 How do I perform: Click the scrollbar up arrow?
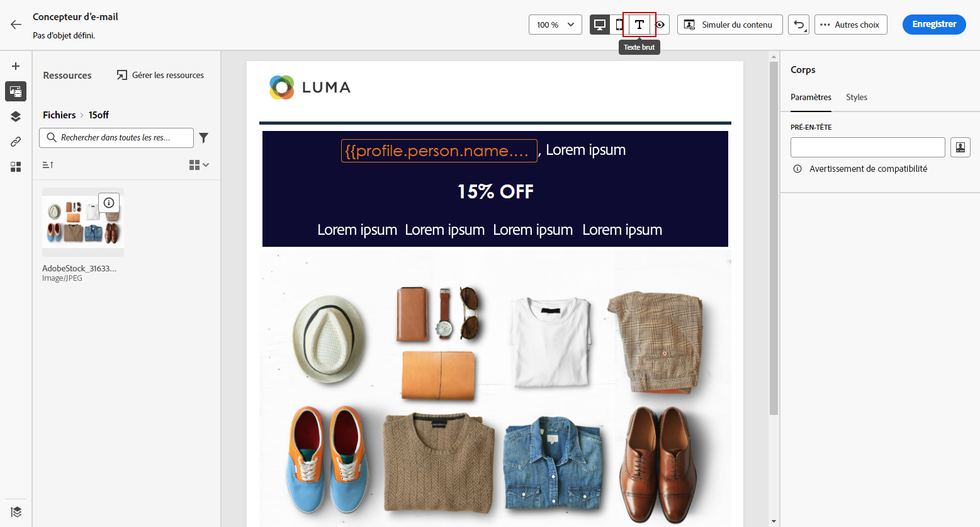[774, 57]
